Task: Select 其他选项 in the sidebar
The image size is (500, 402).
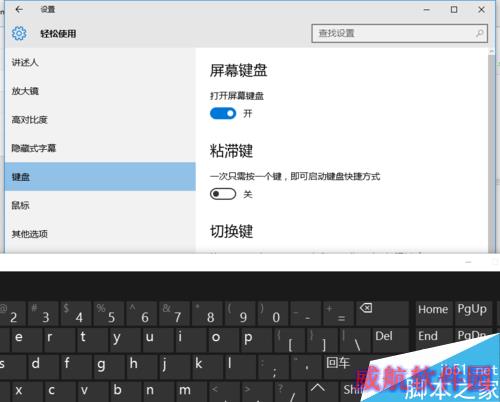Action: coord(100,234)
